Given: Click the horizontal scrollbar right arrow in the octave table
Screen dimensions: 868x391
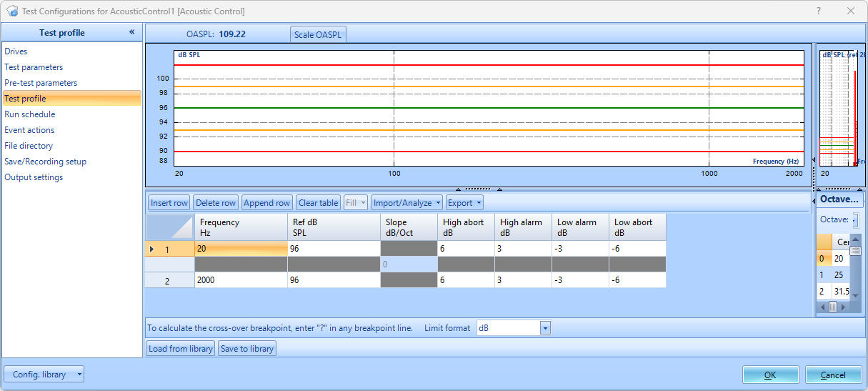Looking at the screenshot, I should coord(844,307).
